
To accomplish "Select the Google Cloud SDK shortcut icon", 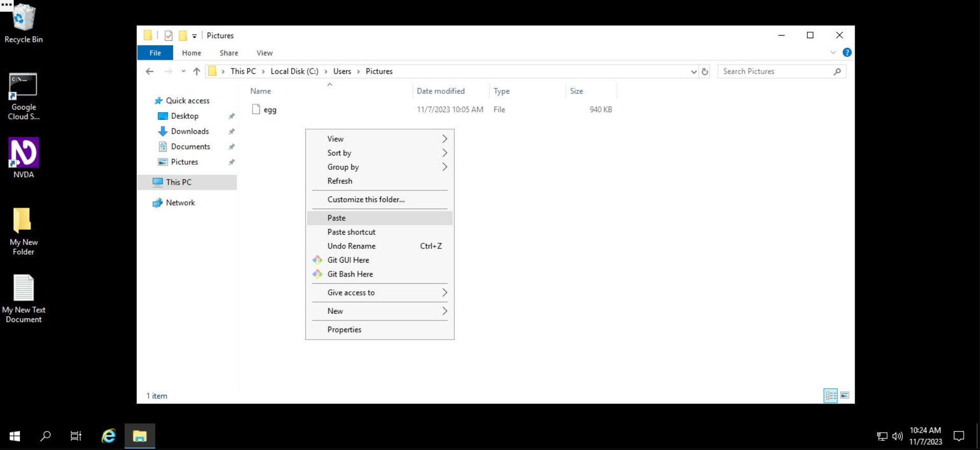I will [23, 97].
